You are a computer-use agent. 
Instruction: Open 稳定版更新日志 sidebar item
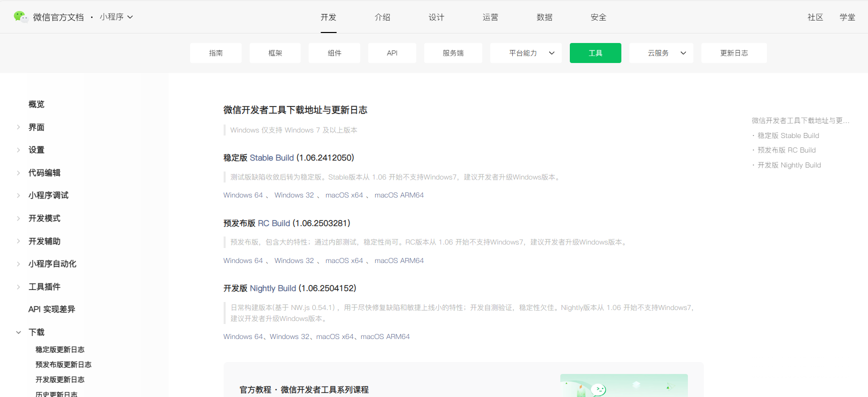tap(60, 349)
